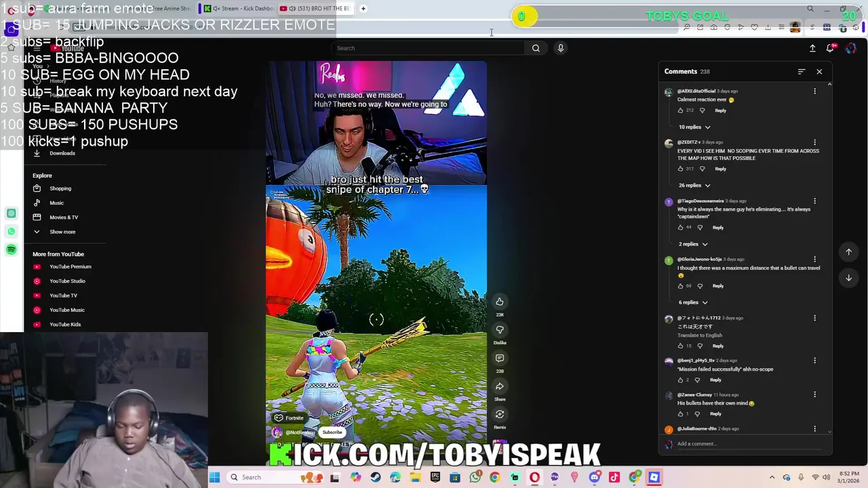This screenshot has width=868, height=488.
Task: Open YouTube create upload icon
Action: click(x=812, y=48)
